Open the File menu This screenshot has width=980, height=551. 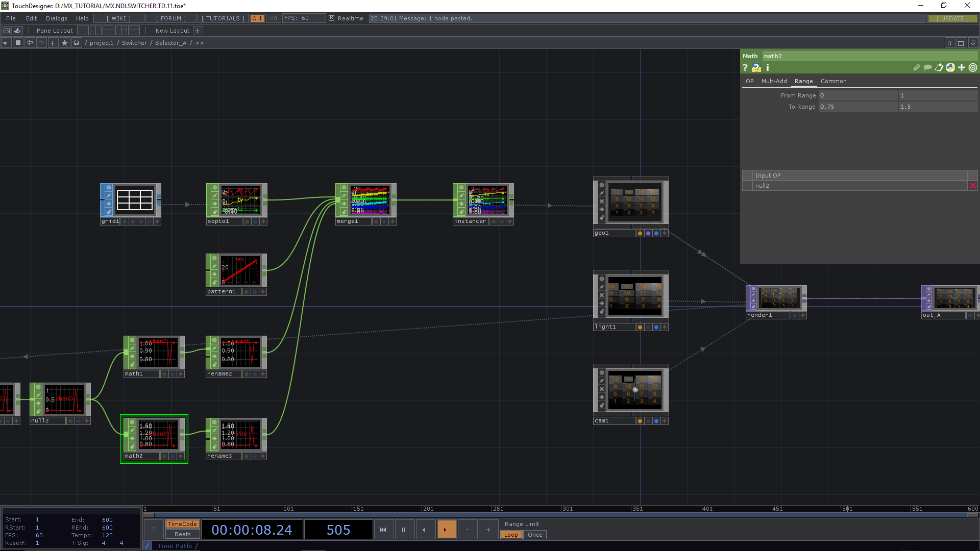pos(11,18)
